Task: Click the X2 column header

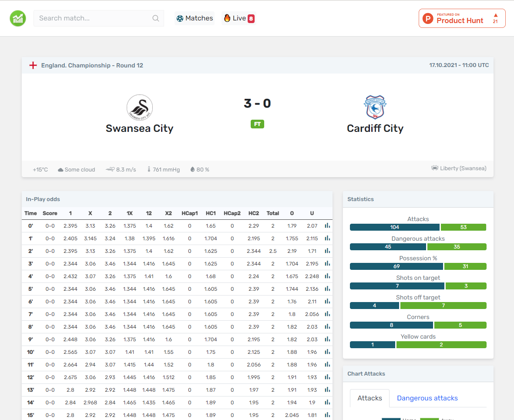Action: tap(168, 213)
